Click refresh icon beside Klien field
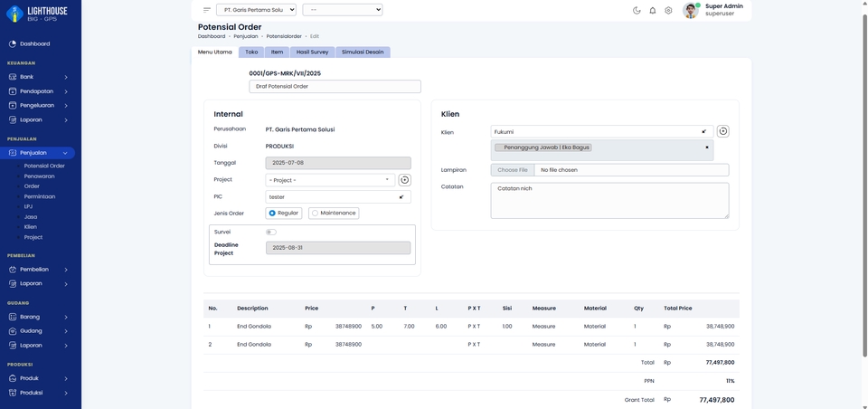The image size is (868, 409). (722, 131)
